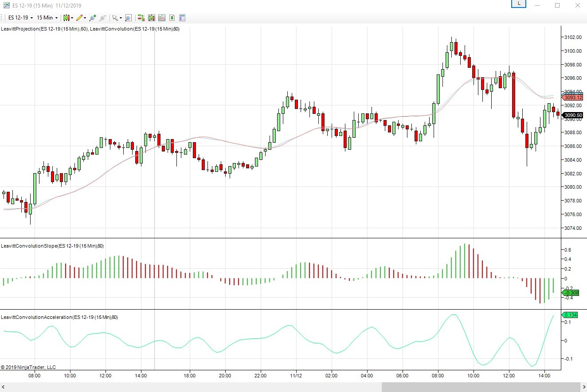Expand the chart style dropdown arrow
This screenshot has width=587, height=392.
(72, 18)
